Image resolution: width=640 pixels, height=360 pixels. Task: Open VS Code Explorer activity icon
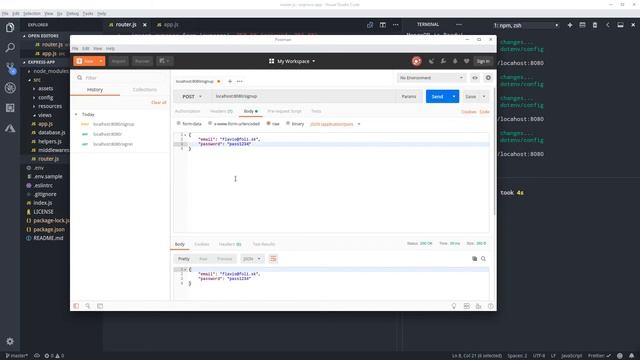10,27
